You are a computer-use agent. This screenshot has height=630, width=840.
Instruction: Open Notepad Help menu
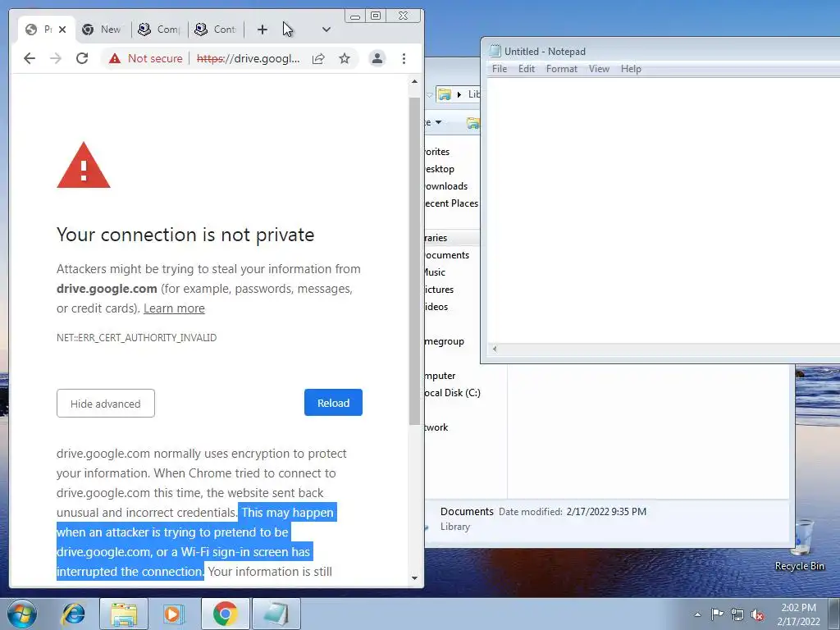point(631,69)
